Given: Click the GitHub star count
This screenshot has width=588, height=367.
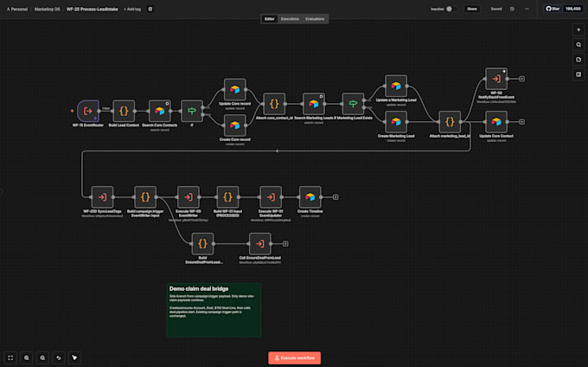Looking at the screenshot, I should 573,9.
